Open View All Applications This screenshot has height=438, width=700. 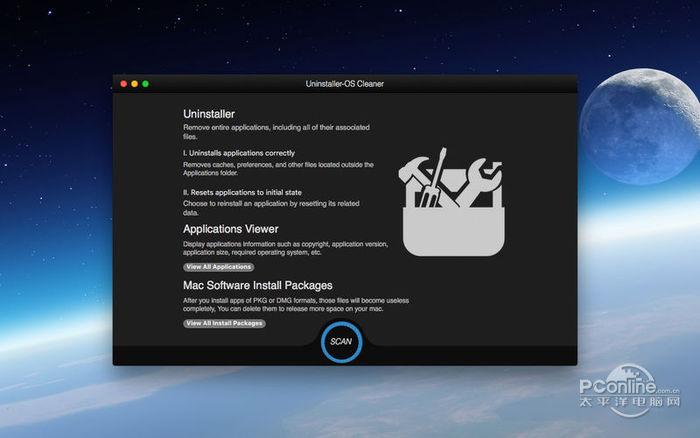[219, 267]
